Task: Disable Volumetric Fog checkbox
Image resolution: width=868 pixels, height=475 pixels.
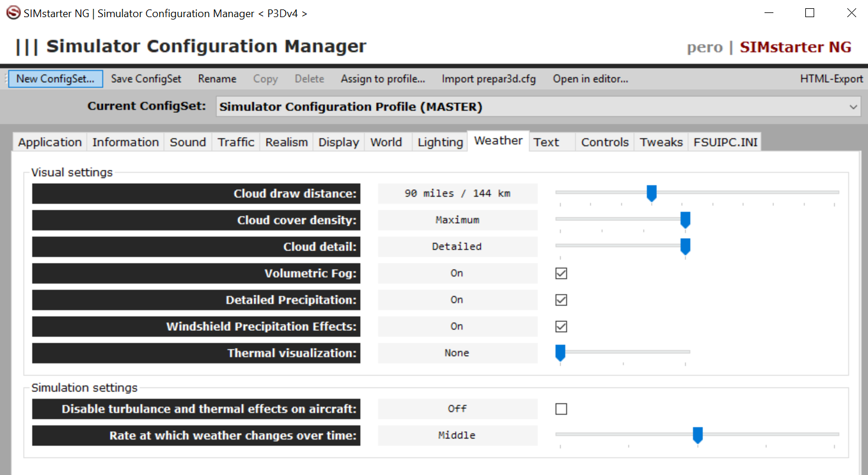Action: point(561,273)
